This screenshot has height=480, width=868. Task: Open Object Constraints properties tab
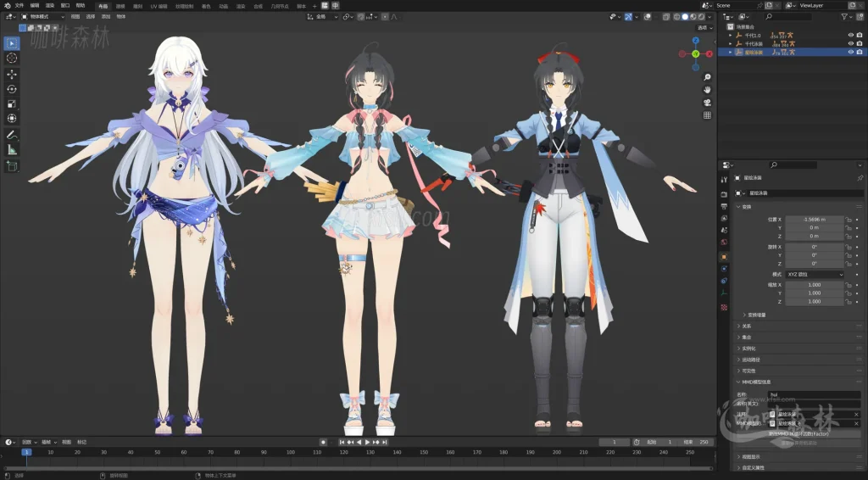(724, 281)
